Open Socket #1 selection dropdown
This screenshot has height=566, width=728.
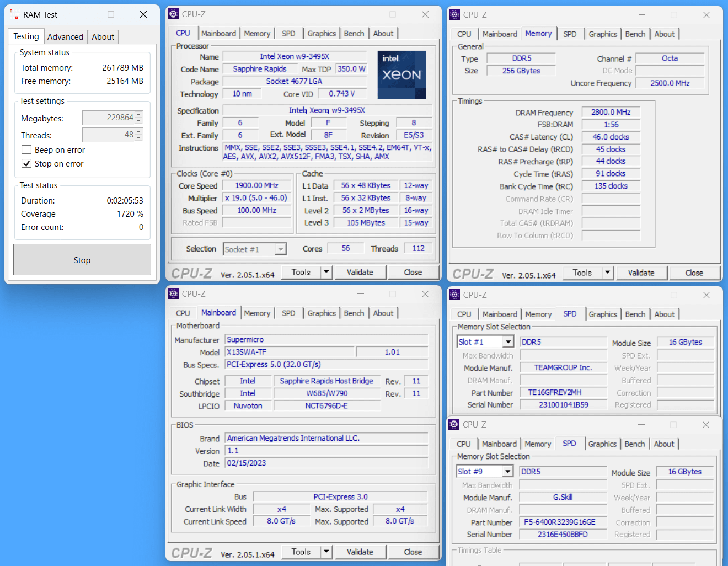281,249
